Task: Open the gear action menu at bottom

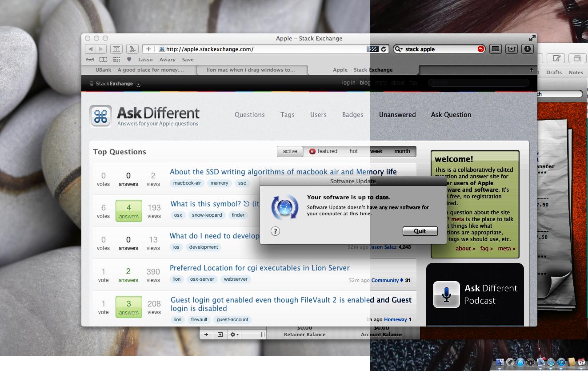Action: coord(234,335)
